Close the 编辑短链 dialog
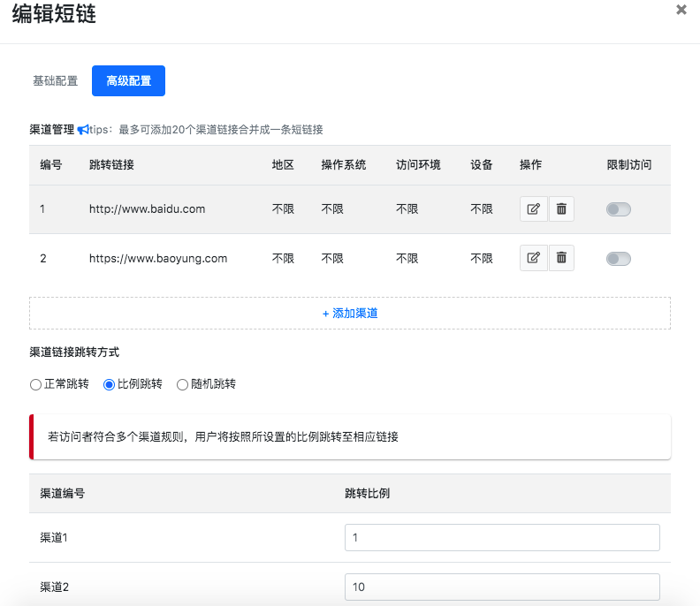This screenshot has height=606, width=700. [x=681, y=11]
